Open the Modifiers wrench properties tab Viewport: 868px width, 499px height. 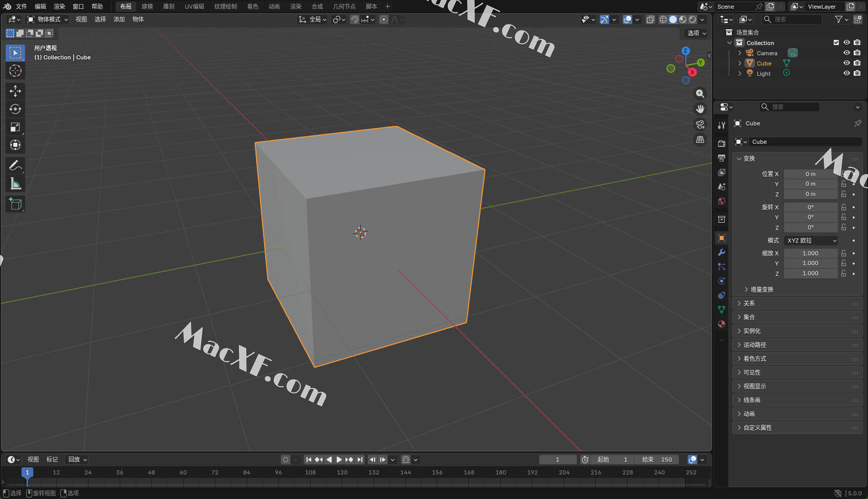coord(722,252)
